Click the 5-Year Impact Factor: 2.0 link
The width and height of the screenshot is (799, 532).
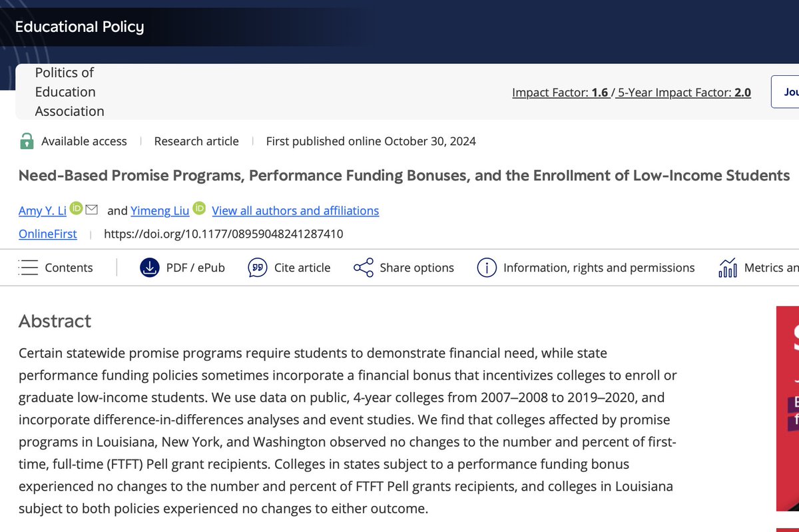point(684,93)
